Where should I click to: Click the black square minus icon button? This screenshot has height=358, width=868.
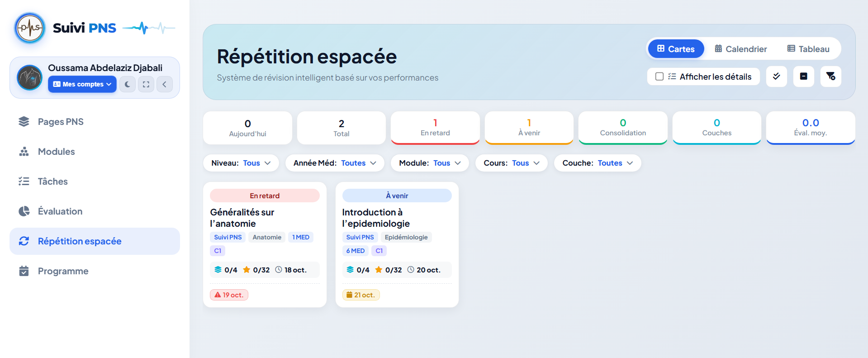[804, 76]
